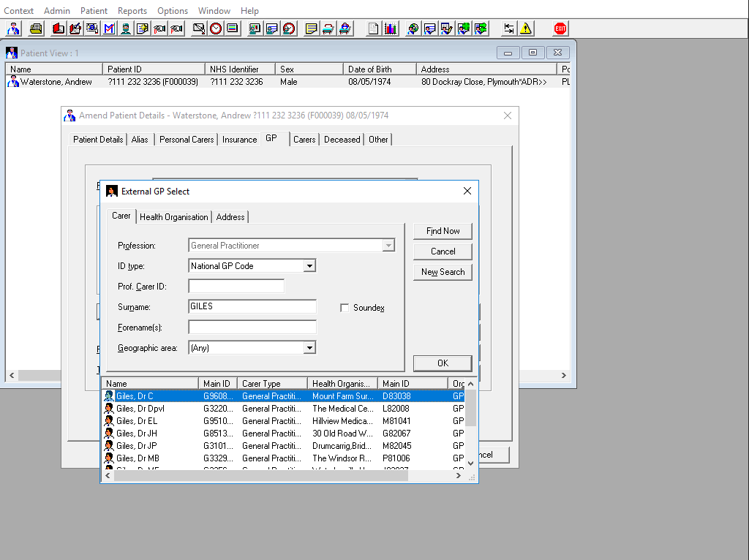Select the Giles, Dr MB row

pyautogui.click(x=284, y=458)
